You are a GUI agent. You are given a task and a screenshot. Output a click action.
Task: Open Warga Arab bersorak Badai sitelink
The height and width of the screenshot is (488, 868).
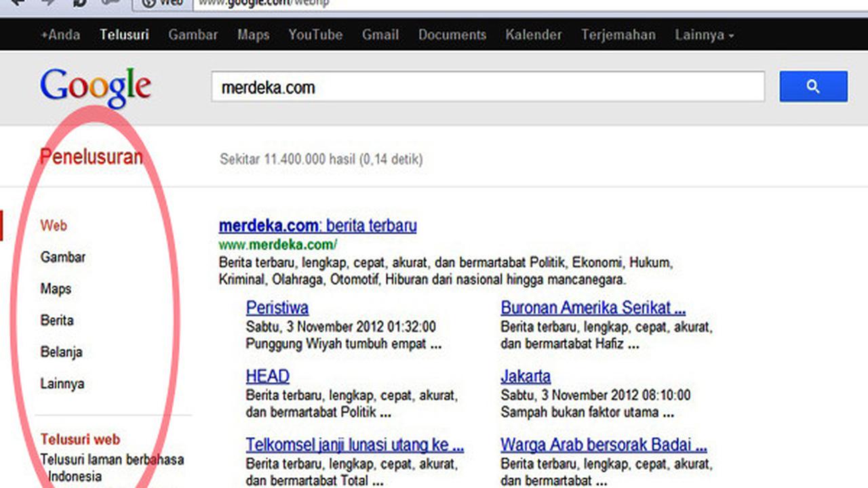tap(604, 445)
